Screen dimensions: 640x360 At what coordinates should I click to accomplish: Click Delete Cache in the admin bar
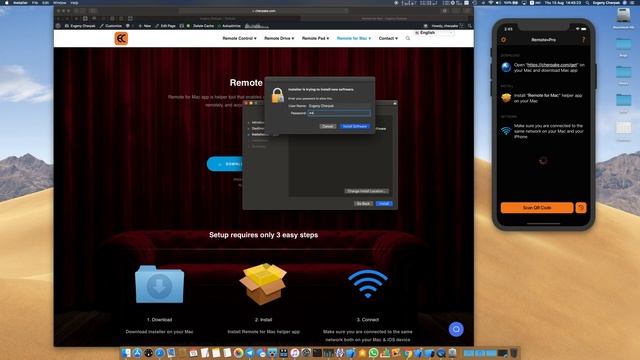pos(203,26)
